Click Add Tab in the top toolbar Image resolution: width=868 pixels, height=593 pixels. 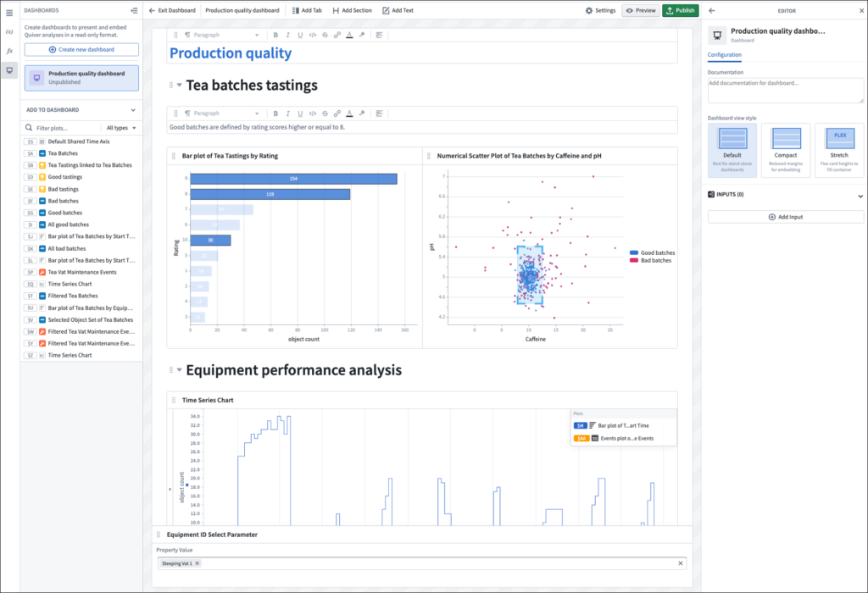point(306,10)
